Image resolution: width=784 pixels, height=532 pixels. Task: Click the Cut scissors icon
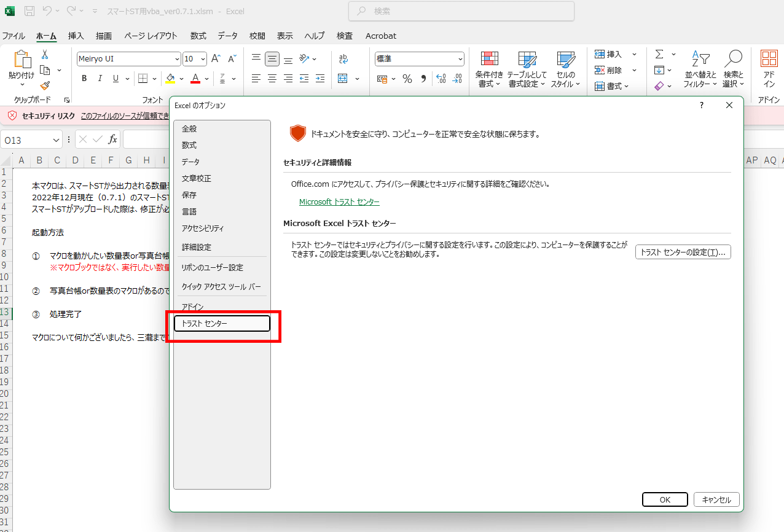[45, 55]
